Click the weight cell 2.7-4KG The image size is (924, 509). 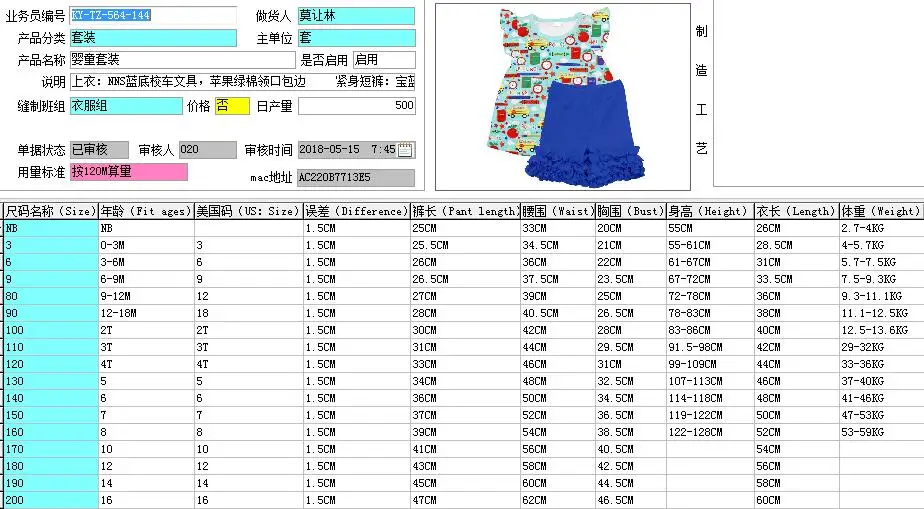pyautogui.click(x=882, y=228)
